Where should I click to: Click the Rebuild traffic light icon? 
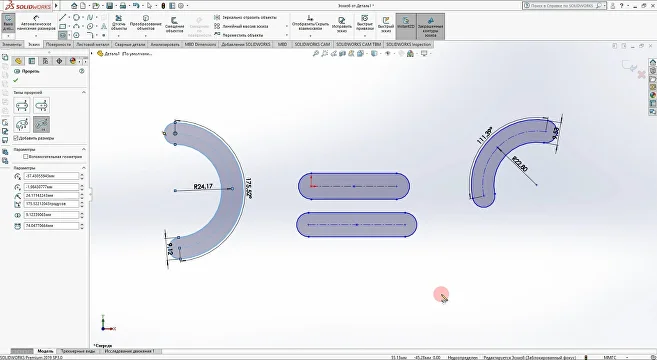[x=163, y=6]
